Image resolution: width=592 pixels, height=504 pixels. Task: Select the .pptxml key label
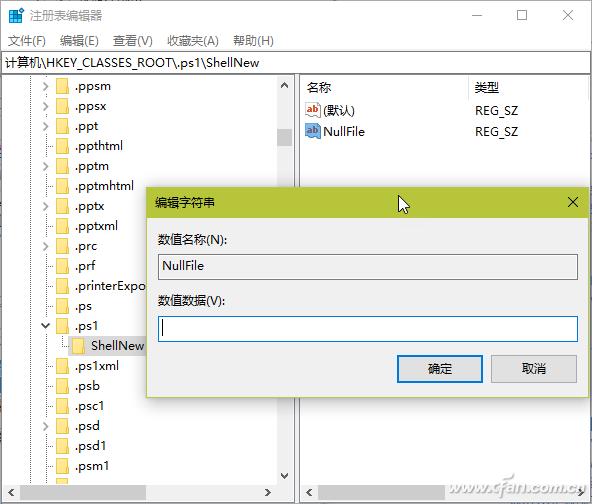(x=97, y=226)
